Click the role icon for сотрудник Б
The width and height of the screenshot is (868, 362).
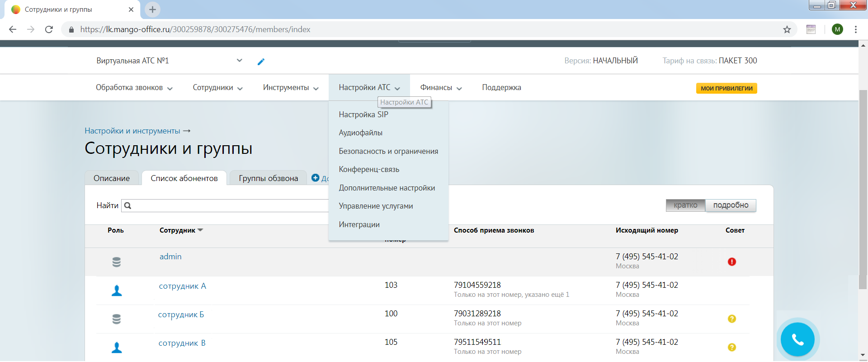point(117,319)
